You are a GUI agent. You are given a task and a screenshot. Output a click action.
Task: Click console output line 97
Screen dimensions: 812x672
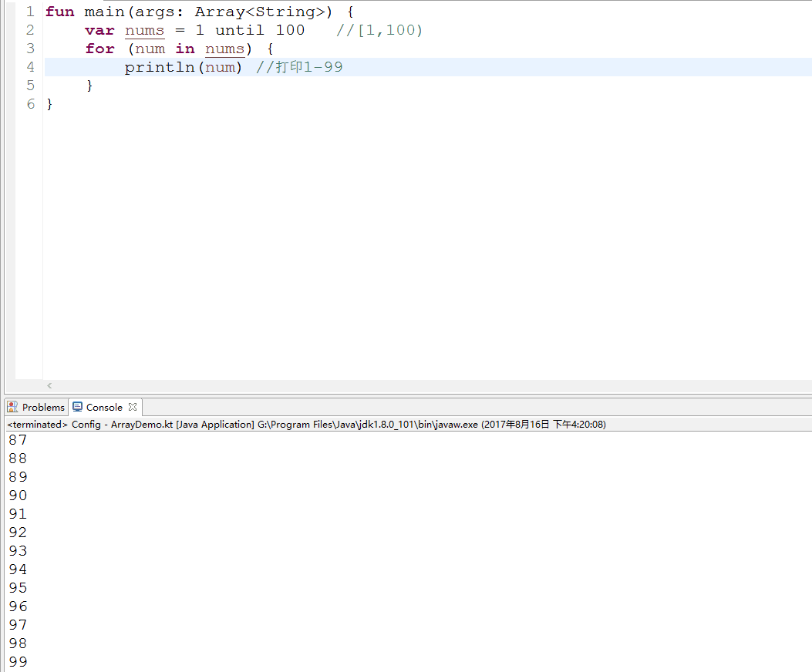[x=18, y=625]
